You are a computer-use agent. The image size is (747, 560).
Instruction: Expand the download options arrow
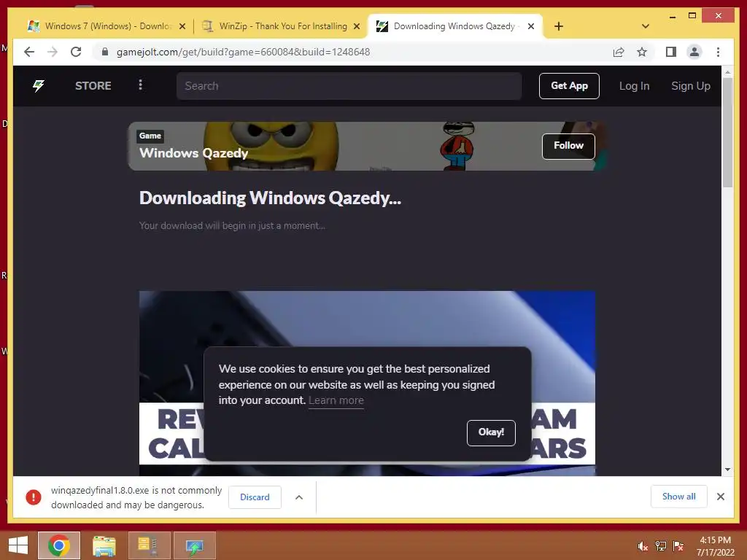[x=298, y=497]
